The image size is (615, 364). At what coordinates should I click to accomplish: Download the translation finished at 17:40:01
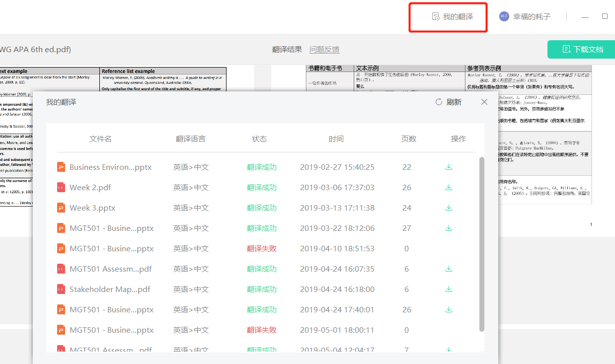449,309
